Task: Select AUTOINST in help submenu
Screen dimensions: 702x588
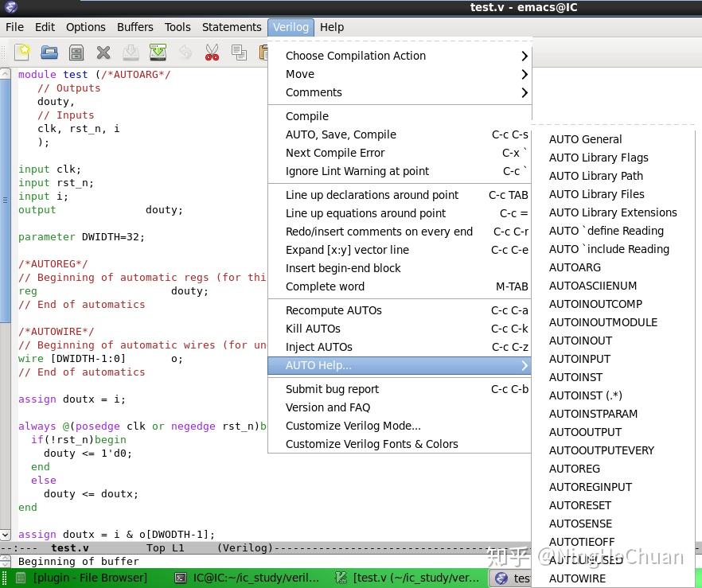Action: pyautogui.click(x=575, y=377)
